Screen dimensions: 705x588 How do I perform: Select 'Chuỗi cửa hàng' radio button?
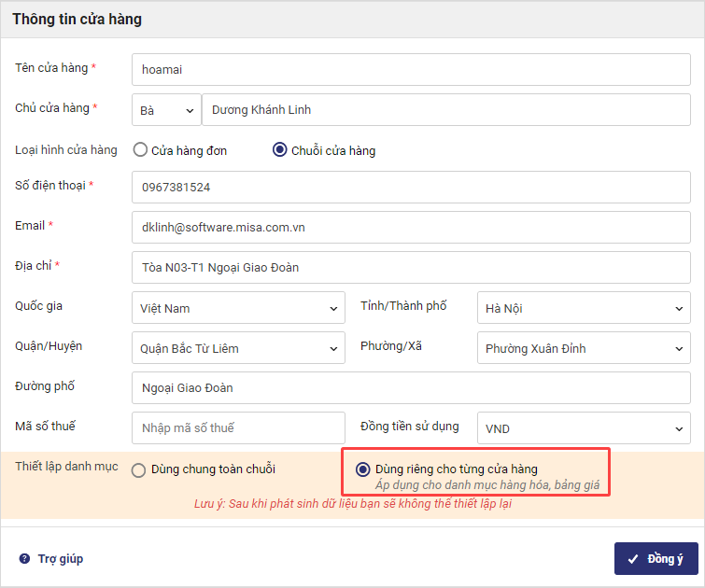coord(279,149)
